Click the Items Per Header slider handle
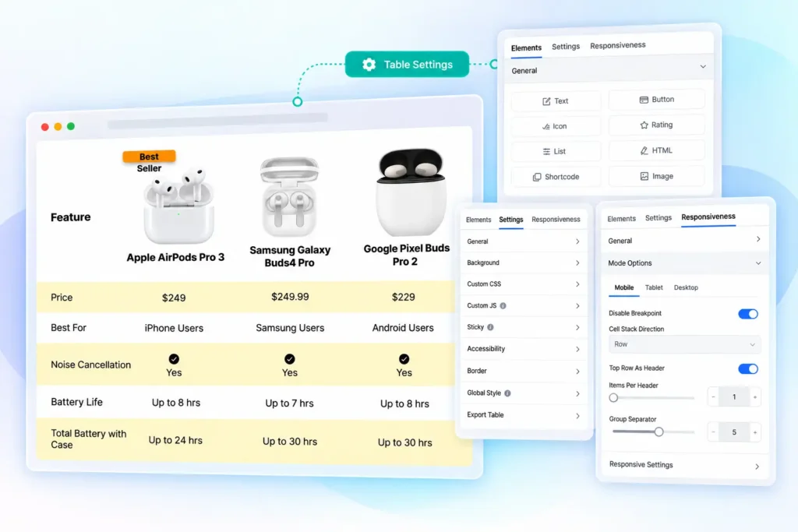This screenshot has height=532, width=798. [614, 398]
